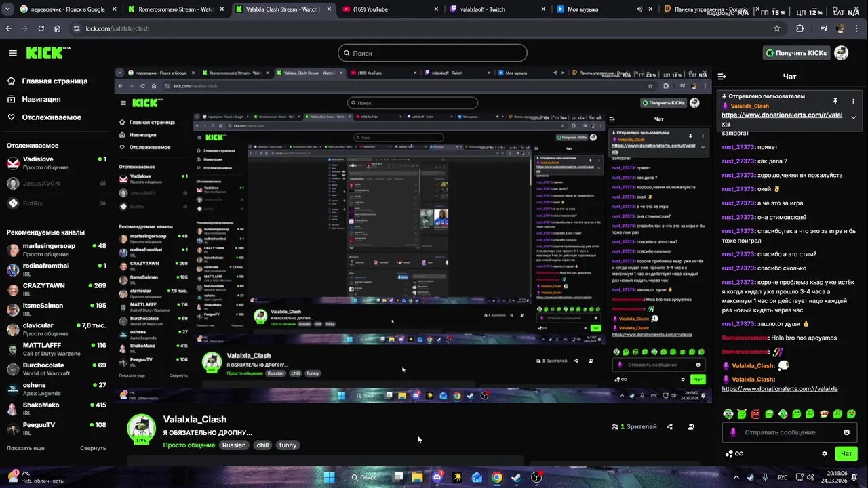Click the chill stream tag
Viewport: 868px width, 488px height.
pos(262,445)
